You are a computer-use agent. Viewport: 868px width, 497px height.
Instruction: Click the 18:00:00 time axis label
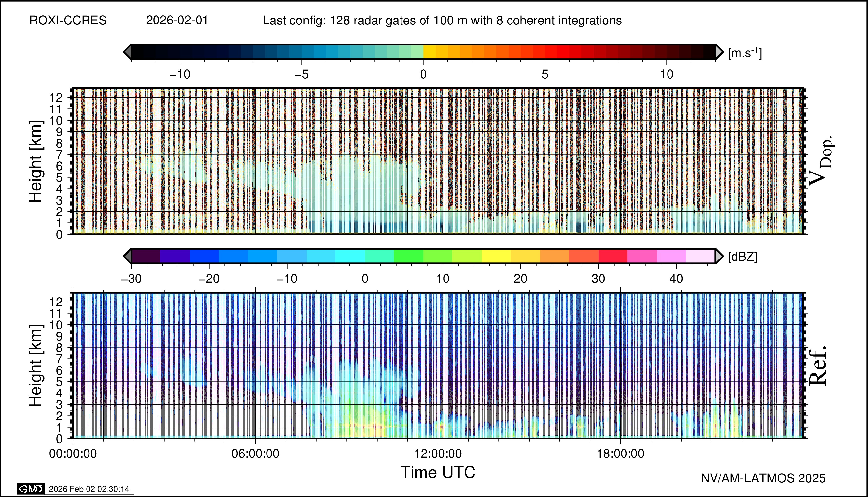(x=620, y=454)
